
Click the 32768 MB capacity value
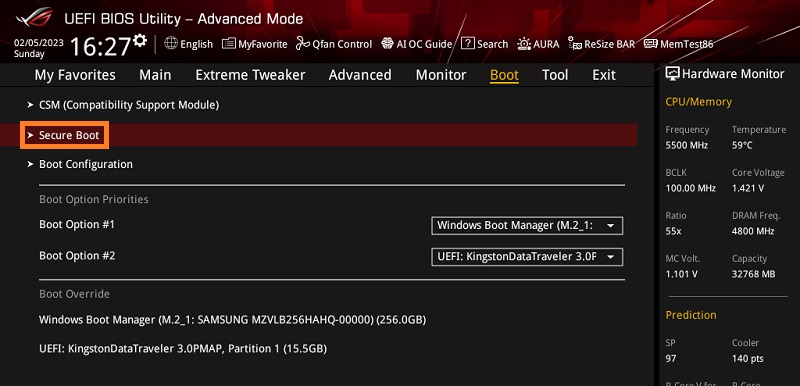point(754,274)
